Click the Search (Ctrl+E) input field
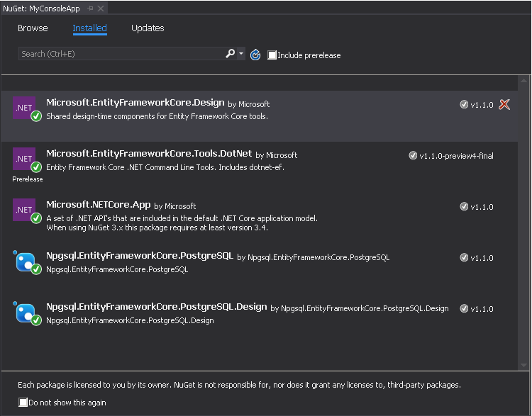532x416 pixels. pos(121,54)
